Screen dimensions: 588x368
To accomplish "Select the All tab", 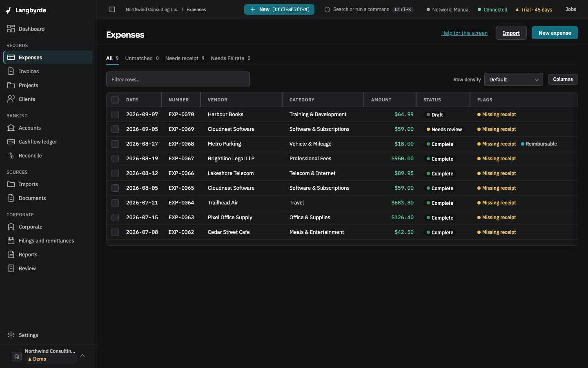I will tap(112, 58).
